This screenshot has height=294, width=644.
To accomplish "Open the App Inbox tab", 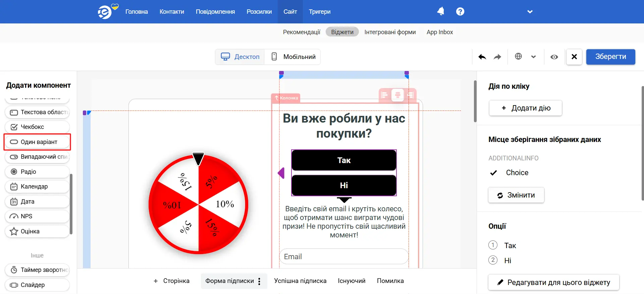I will click(x=440, y=32).
